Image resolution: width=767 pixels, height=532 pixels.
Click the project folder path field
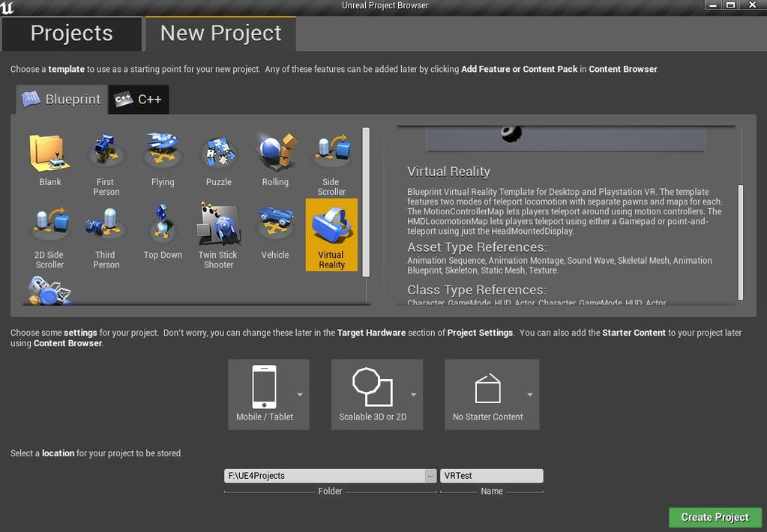click(325, 476)
